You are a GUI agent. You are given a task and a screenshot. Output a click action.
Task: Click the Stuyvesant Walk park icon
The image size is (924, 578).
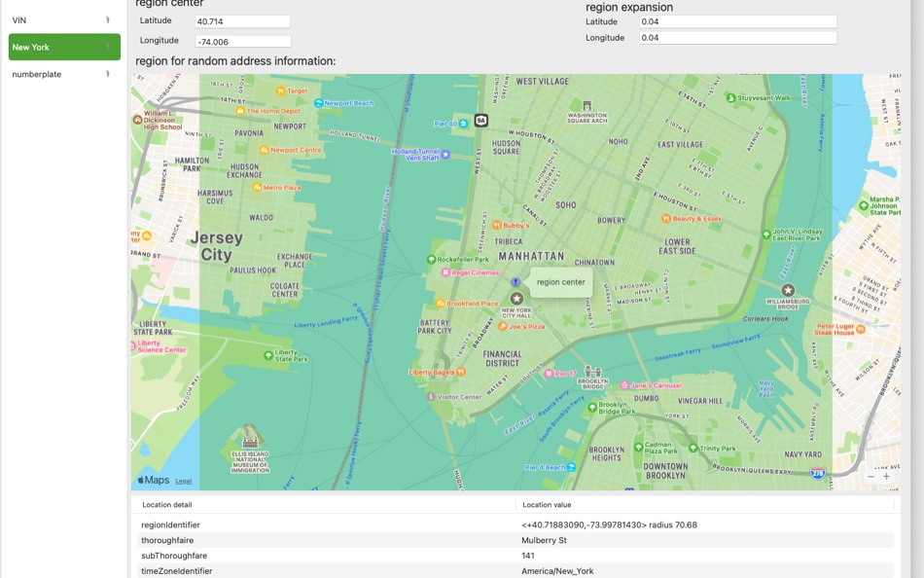point(730,98)
